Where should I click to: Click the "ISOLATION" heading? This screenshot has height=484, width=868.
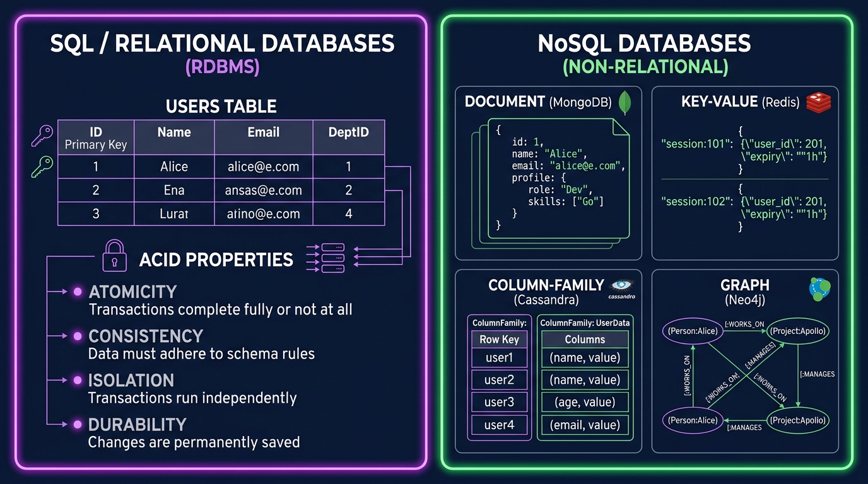click(x=131, y=380)
